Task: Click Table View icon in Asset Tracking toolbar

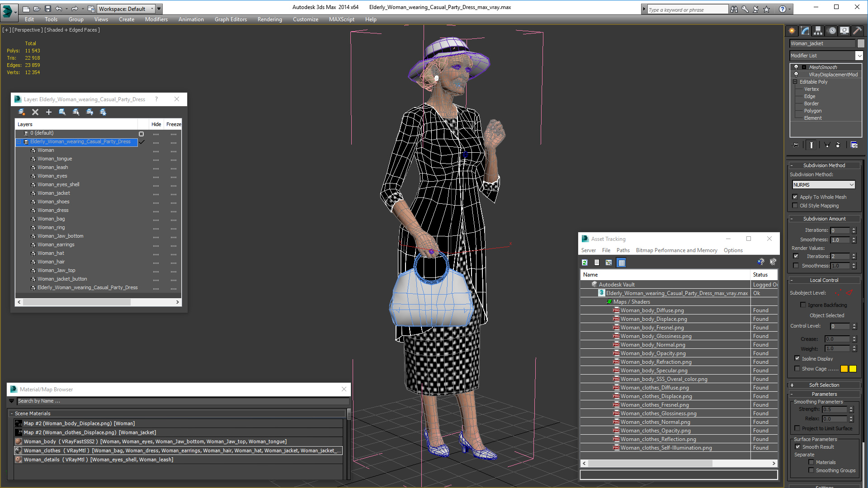Action: pyautogui.click(x=622, y=263)
